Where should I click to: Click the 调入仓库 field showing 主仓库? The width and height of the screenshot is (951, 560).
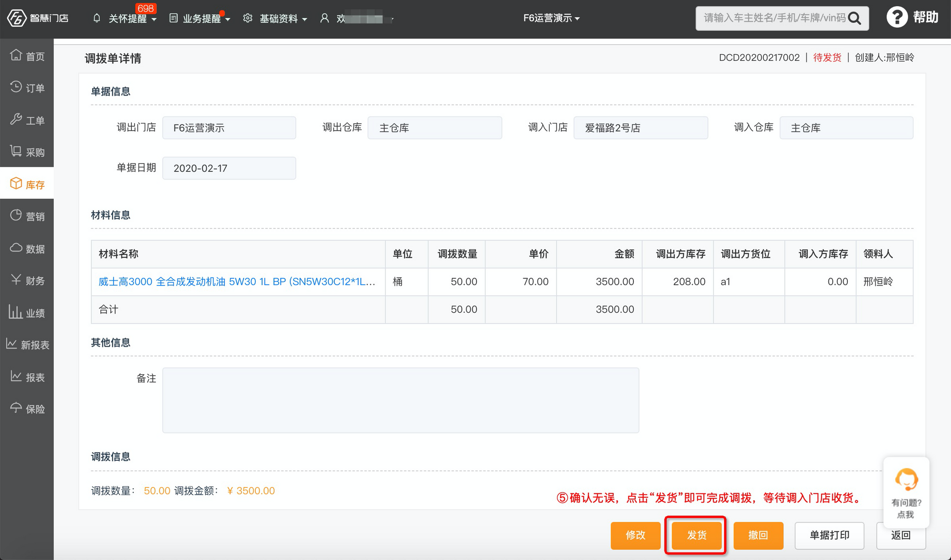pos(846,127)
